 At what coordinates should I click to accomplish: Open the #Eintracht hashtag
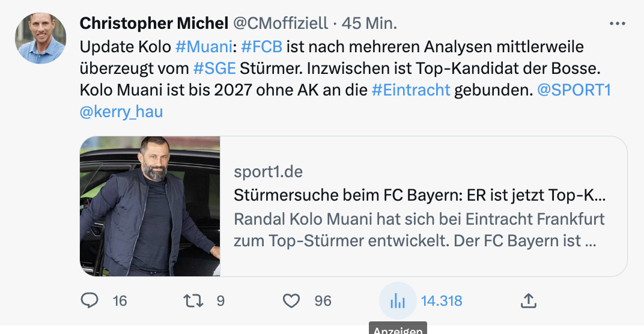coord(411,90)
